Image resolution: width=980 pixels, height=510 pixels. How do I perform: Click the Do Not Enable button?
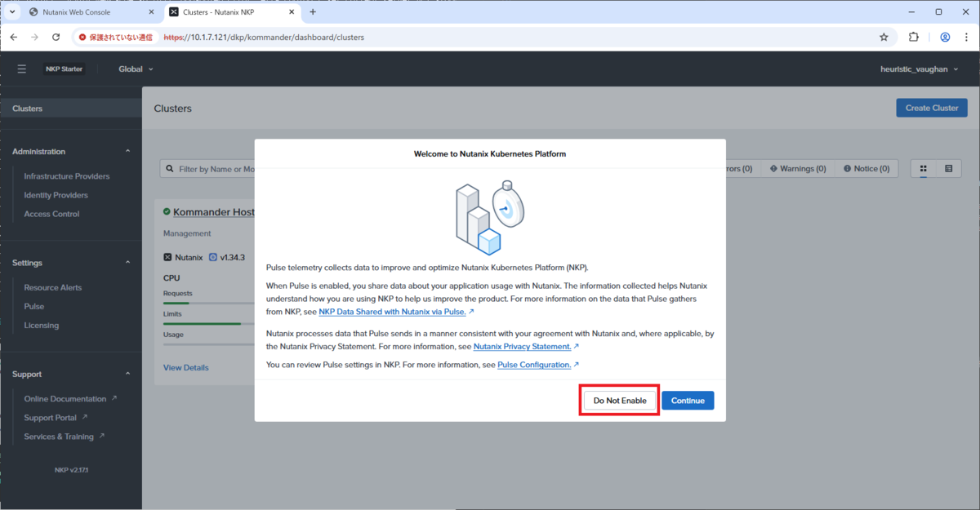pyautogui.click(x=620, y=401)
